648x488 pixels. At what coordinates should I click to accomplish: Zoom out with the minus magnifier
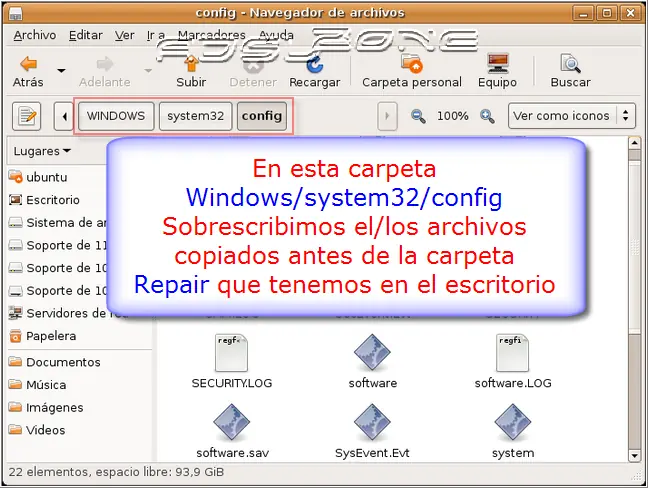418,116
